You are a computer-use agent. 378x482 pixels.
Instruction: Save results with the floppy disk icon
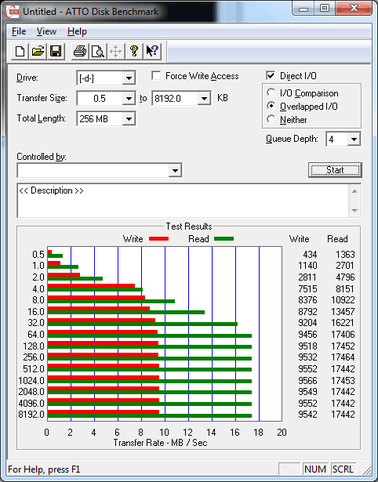coord(55,51)
